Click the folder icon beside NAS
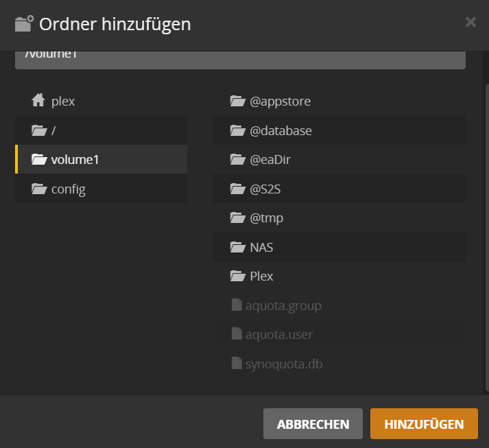The image size is (489, 448). [x=237, y=247]
